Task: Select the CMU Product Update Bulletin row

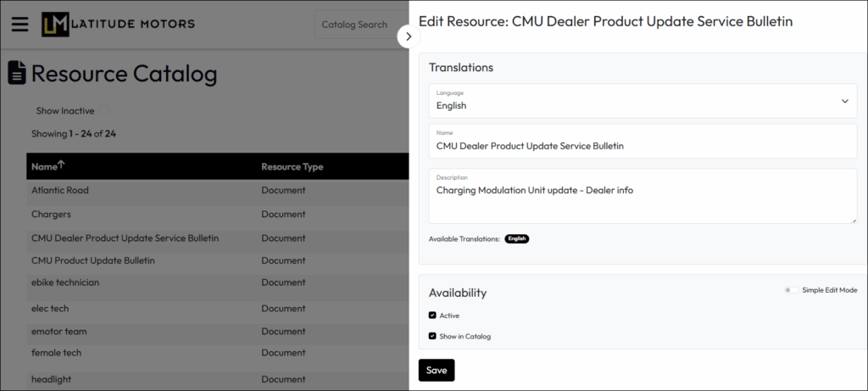Action: [218, 260]
